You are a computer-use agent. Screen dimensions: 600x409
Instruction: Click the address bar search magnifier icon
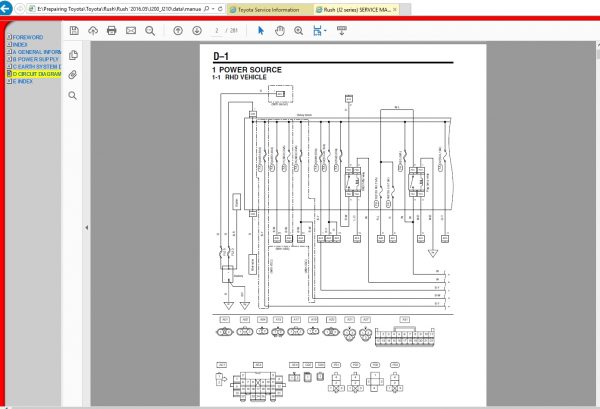207,8
